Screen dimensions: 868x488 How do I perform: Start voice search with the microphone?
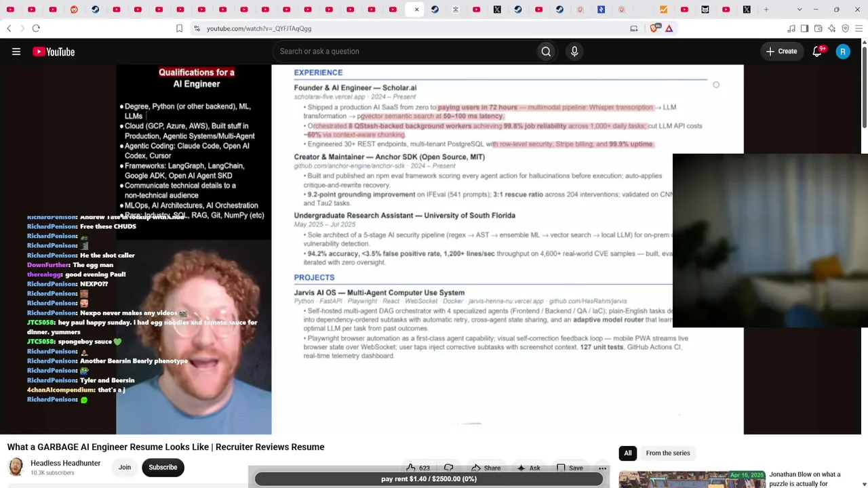(x=574, y=52)
